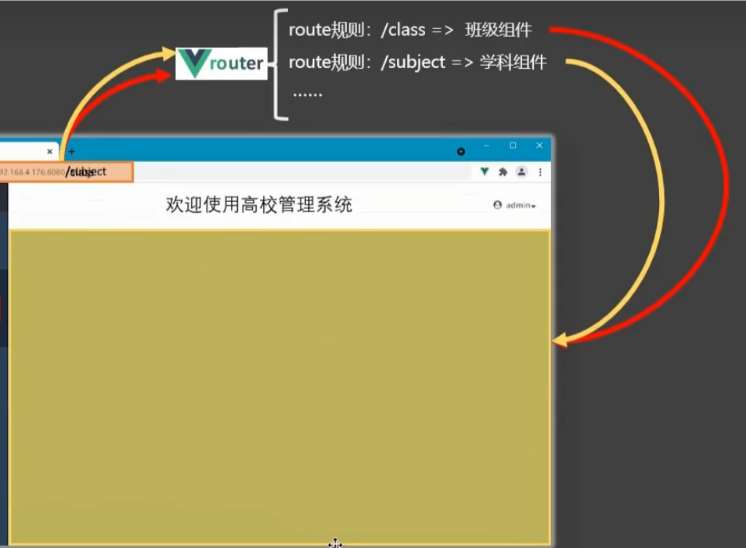
Task: Close the browser window
Action: click(x=539, y=146)
